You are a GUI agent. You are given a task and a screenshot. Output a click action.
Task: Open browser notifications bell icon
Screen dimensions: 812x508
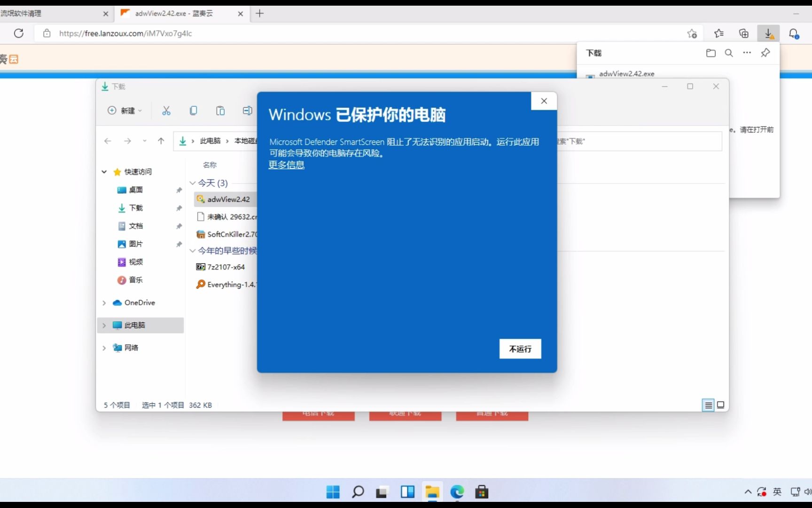[x=794, y=33]
